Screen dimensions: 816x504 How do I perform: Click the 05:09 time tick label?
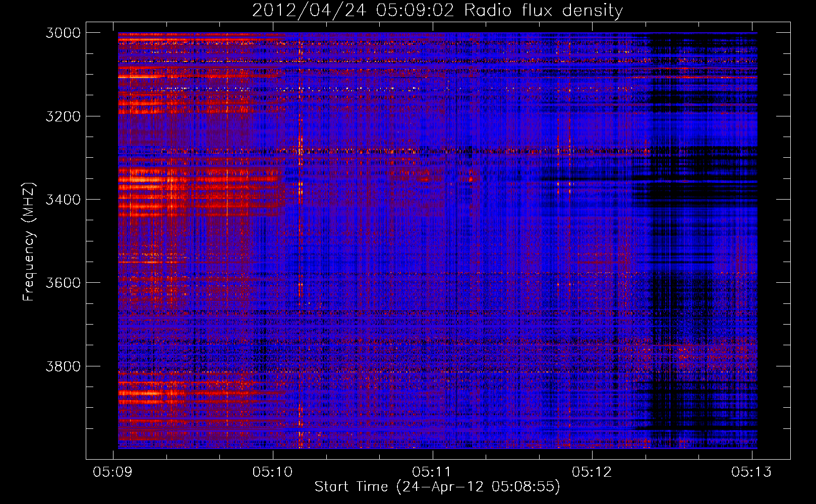(x=113, y=472)
